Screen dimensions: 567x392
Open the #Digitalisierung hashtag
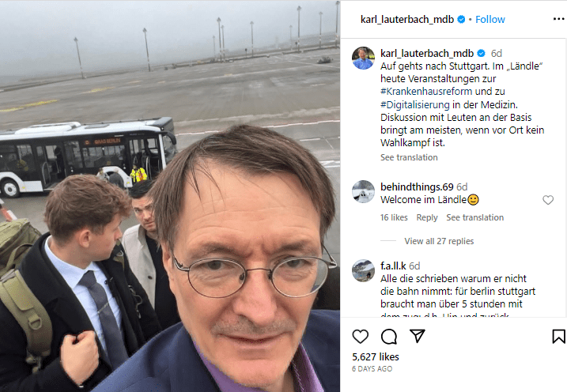coord(414,105)
